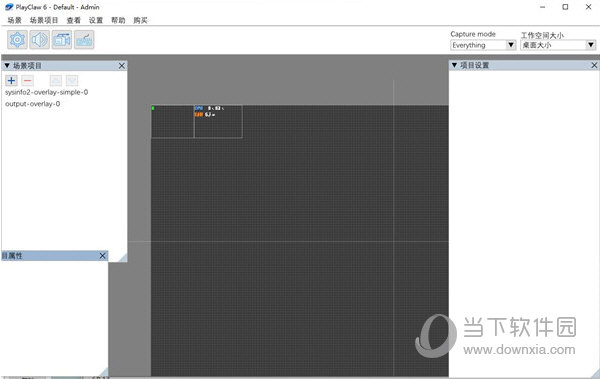Screen dimensions: 600x379
Task: Remove scene item with red minus button
Action: pyautogui.click(x=28, y=80)
